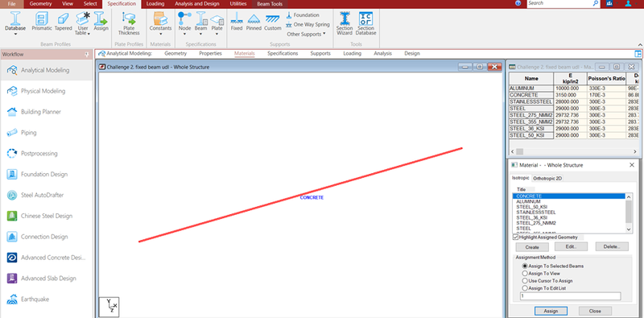The image size is (644, 318).
Task: Open the Section Wizard tool
Action: 345,23
